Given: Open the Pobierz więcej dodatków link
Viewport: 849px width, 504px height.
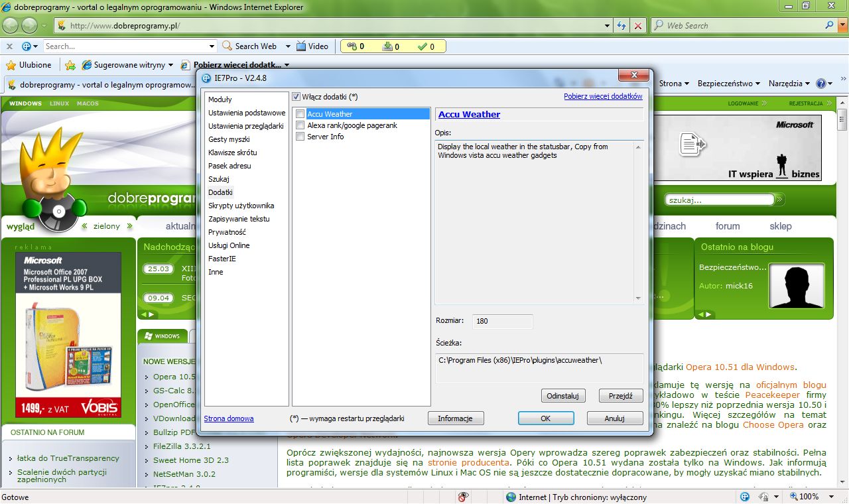Looking at the screenshot, I should pyautogui.click(x=603, y=96).
